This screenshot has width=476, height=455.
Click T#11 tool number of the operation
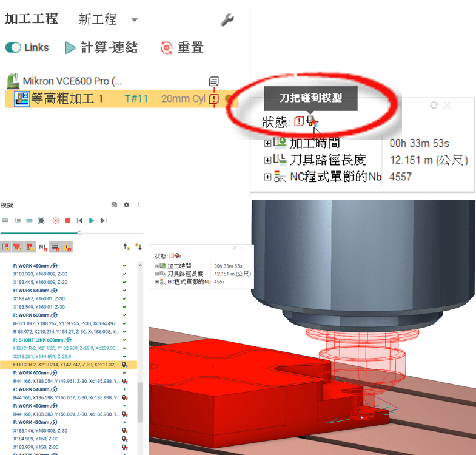[x=136, y=99]
